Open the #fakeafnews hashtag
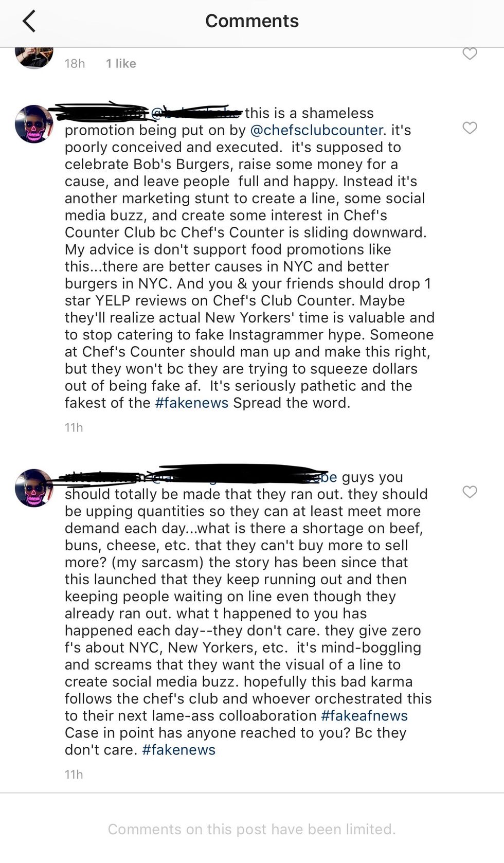This screenshot has height=863, width=504. [x=364, y=715]
